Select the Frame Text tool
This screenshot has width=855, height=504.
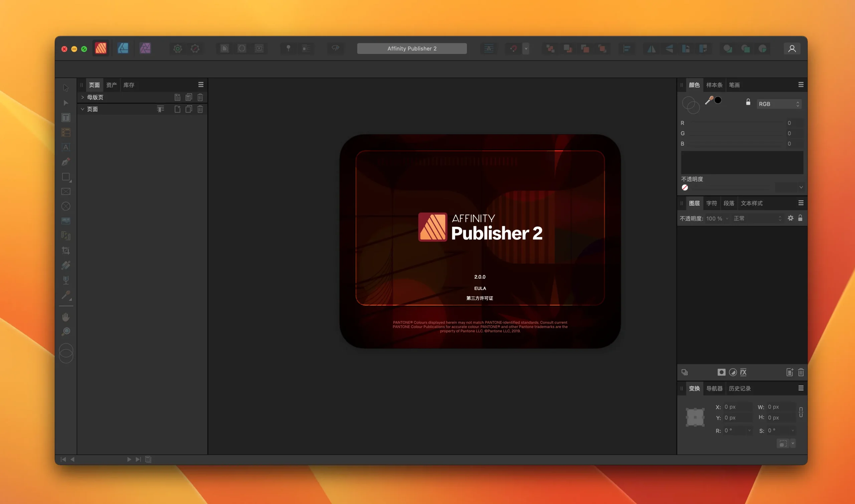[66, 118]
